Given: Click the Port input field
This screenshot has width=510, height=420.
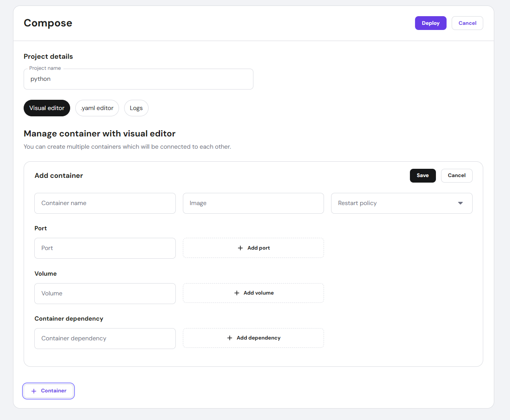Looking at the screenshot, I should [105, 248].
